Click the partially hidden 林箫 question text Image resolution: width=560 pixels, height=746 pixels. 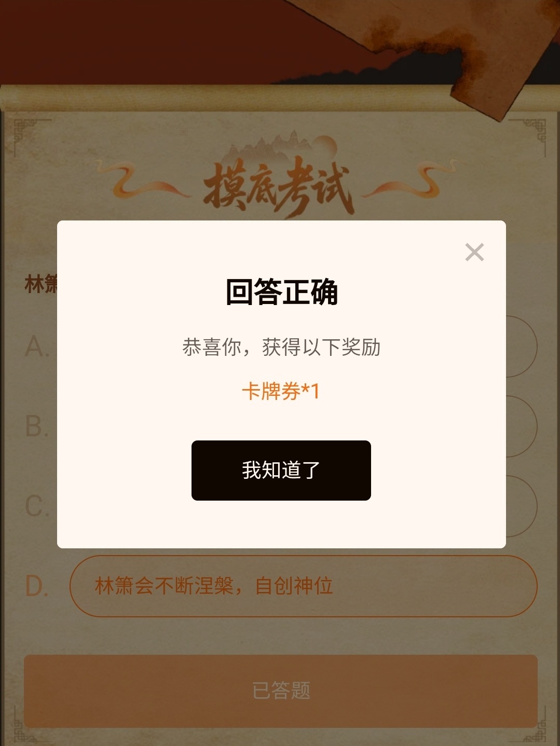[41, 284]
